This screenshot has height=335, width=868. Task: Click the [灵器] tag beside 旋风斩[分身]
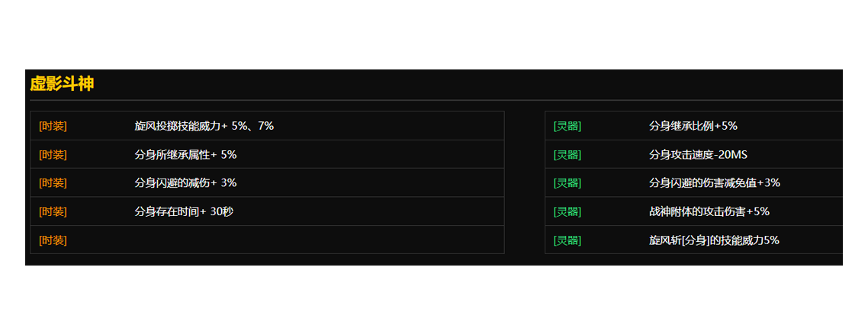567,240
